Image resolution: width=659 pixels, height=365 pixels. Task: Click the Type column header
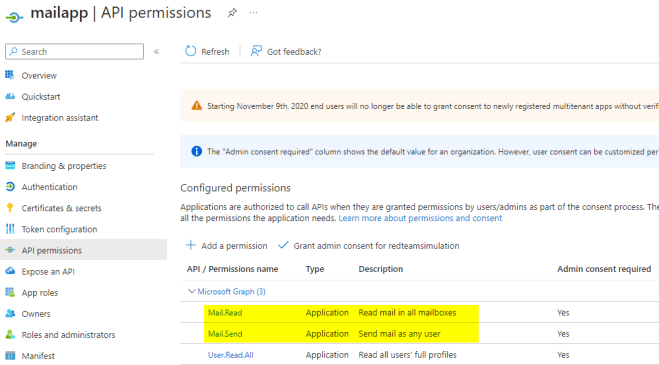click(315, 269)
